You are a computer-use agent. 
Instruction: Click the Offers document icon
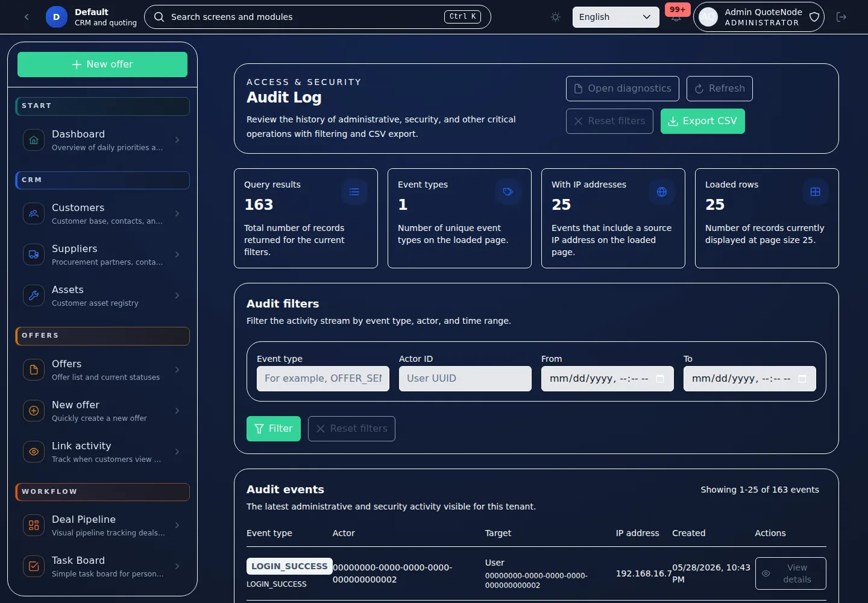tap(34, 370)
